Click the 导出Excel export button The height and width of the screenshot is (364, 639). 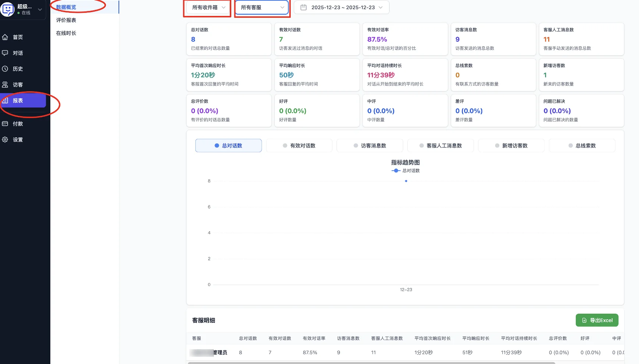[x=597, y=320]
